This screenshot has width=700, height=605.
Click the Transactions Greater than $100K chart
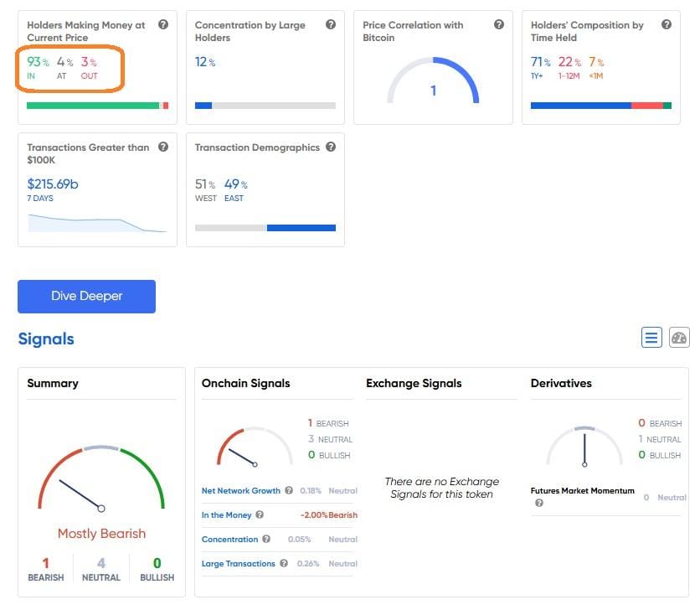point(97,223)
